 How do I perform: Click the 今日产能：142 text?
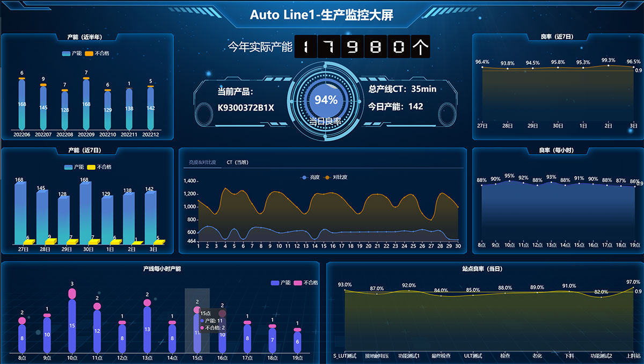pyautogui.click(x=396, y=106)
